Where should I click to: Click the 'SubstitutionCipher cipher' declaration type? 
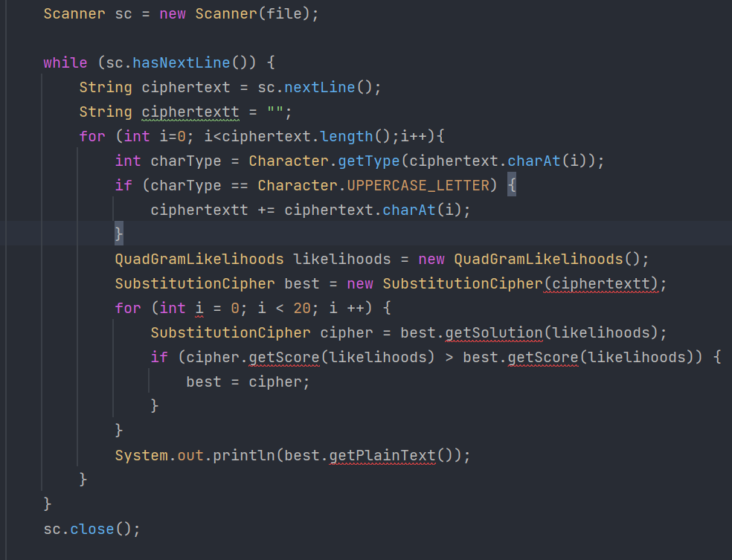pyautogui.click(x=231, y=333)
